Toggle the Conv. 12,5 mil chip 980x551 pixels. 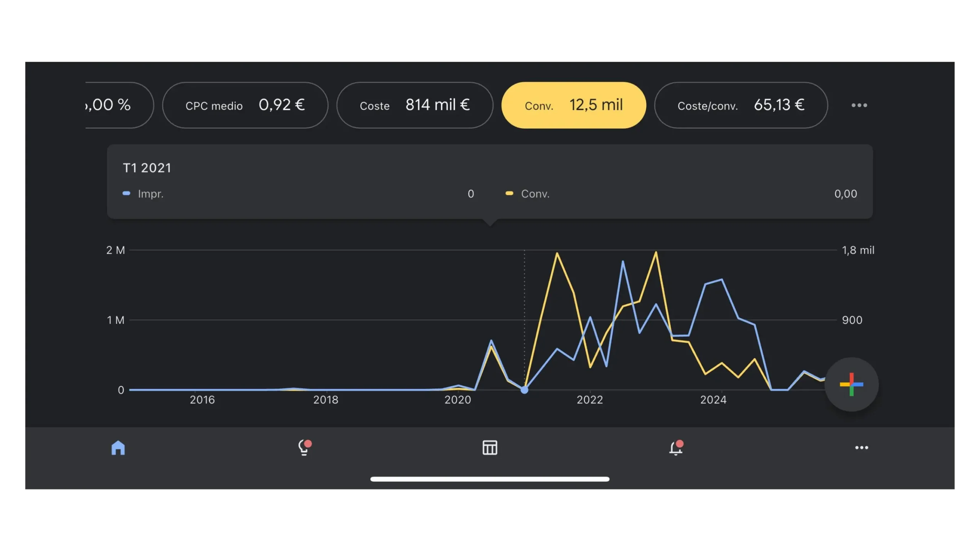tap(573, 105)
